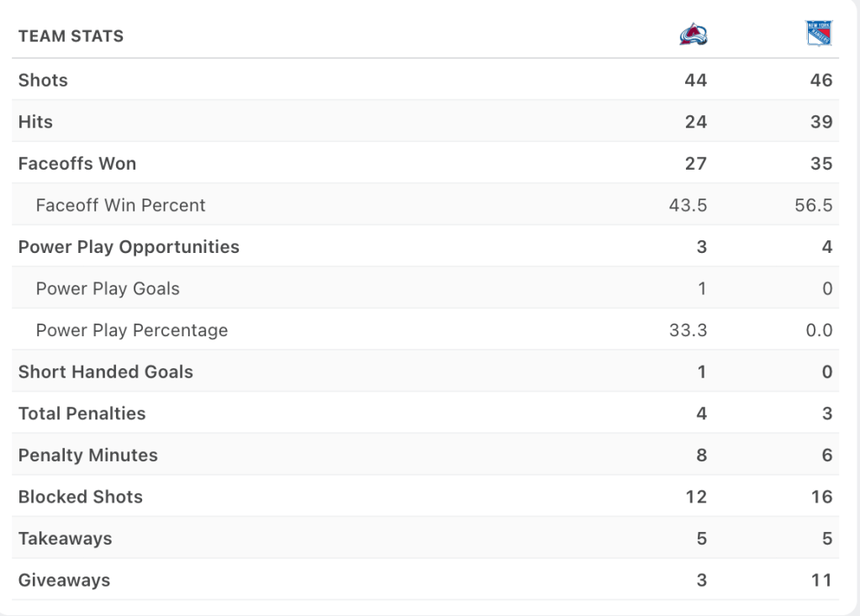Click the Rangers faceoff percent 56.5

coord(815,205)
